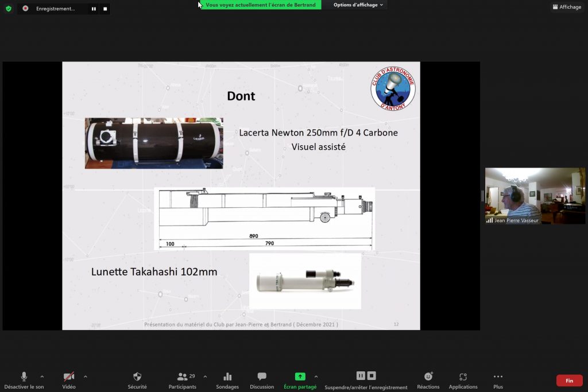This screenshot has width=588, height=392.
Task: Click 'Lacerta Newton 250mm f/D 4 Carbone' text
Action: (x=318, y=133)
